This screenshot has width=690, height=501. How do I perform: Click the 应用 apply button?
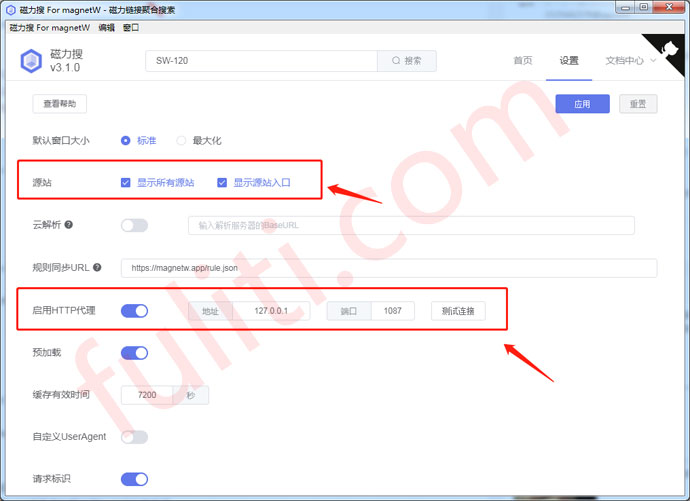coord(582,104)
